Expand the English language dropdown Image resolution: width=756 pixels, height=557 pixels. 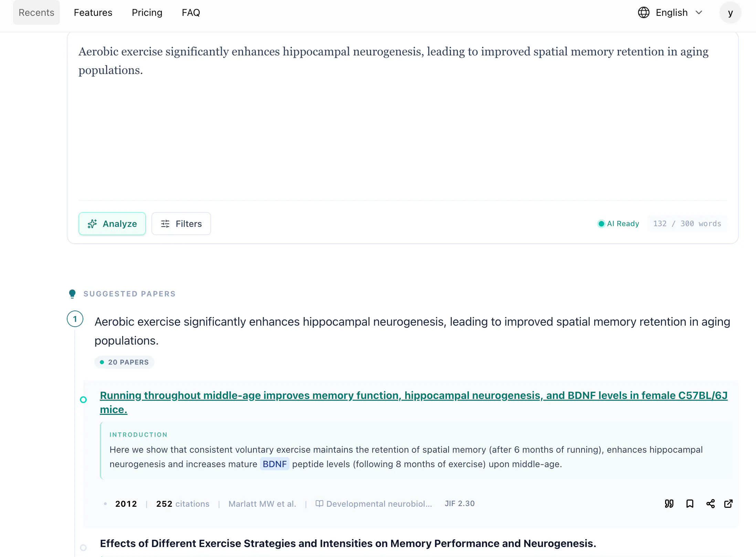click(x=670, y=13)
